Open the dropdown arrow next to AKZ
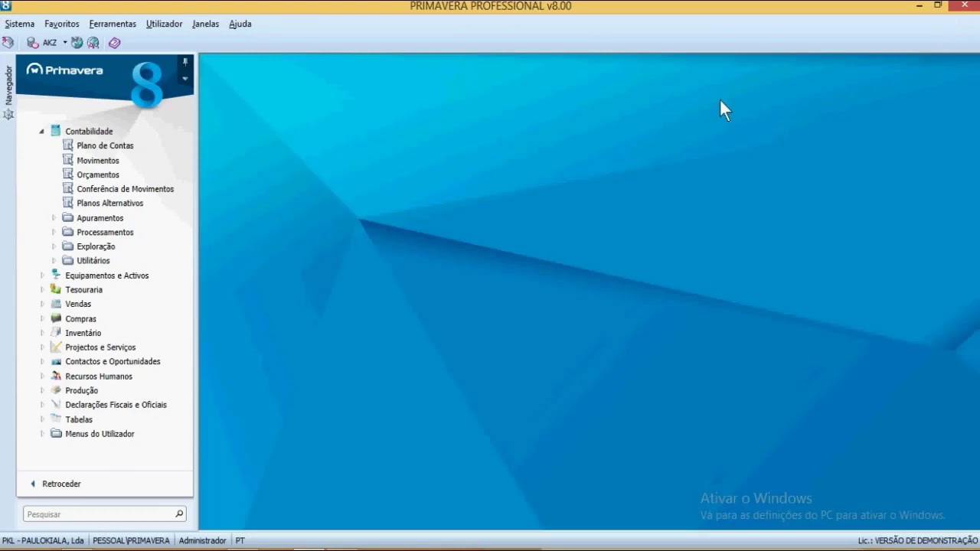 65,43
